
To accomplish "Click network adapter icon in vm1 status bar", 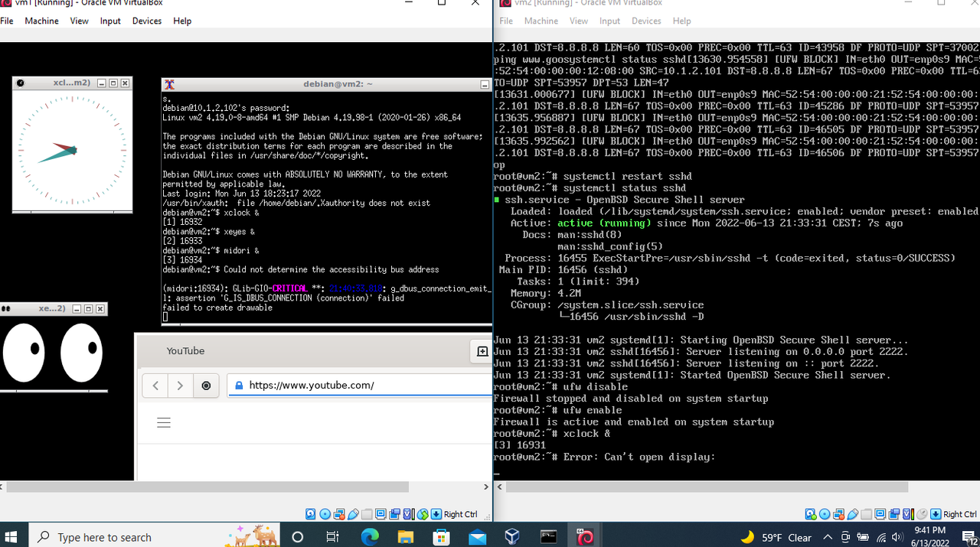I will (339, 514).
